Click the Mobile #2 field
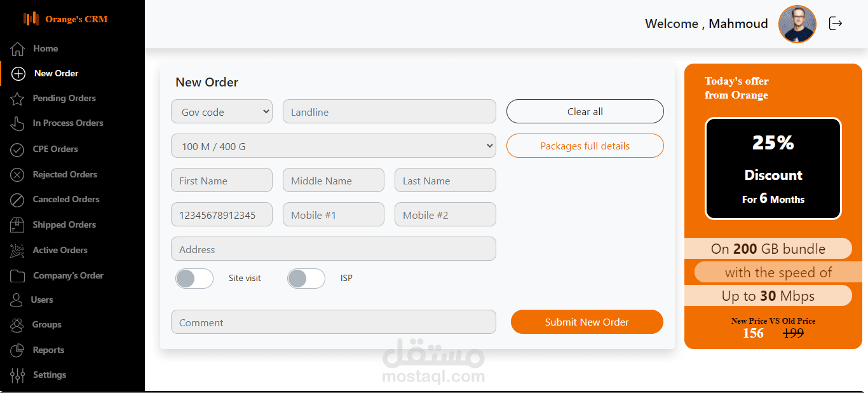The image size is (868, 393). pos(445,214)
